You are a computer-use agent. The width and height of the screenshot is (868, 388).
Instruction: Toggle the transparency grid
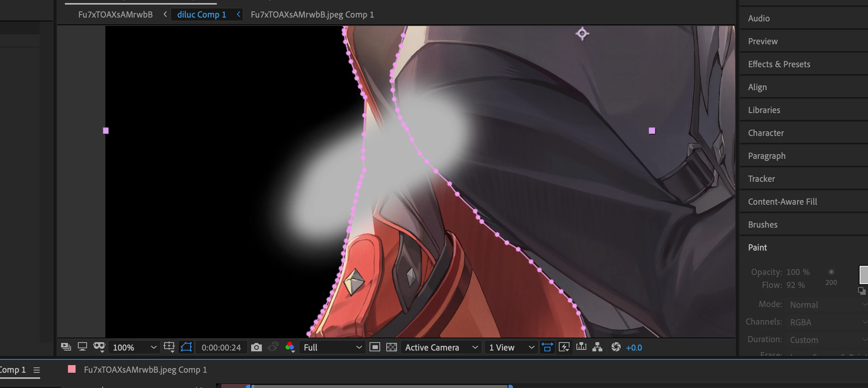392,347
